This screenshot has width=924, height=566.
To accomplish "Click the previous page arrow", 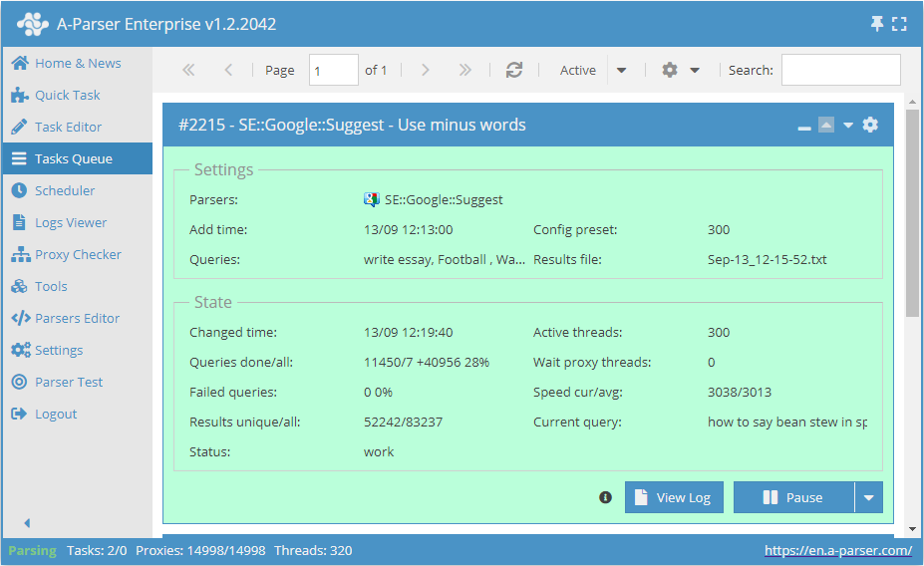I will [228, 70].
